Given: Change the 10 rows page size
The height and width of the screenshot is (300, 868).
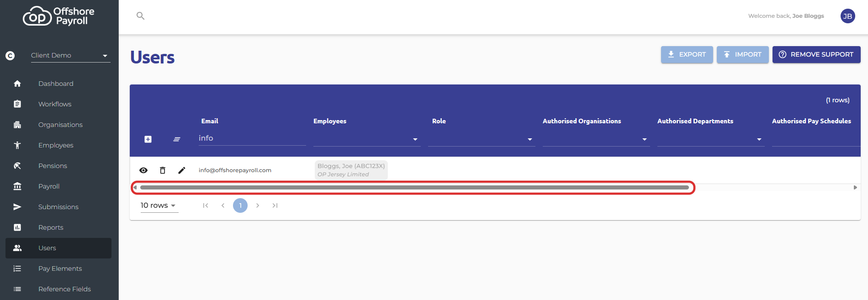Looking at the screenshot, I should pyautogui.click(x=159, y=205).
